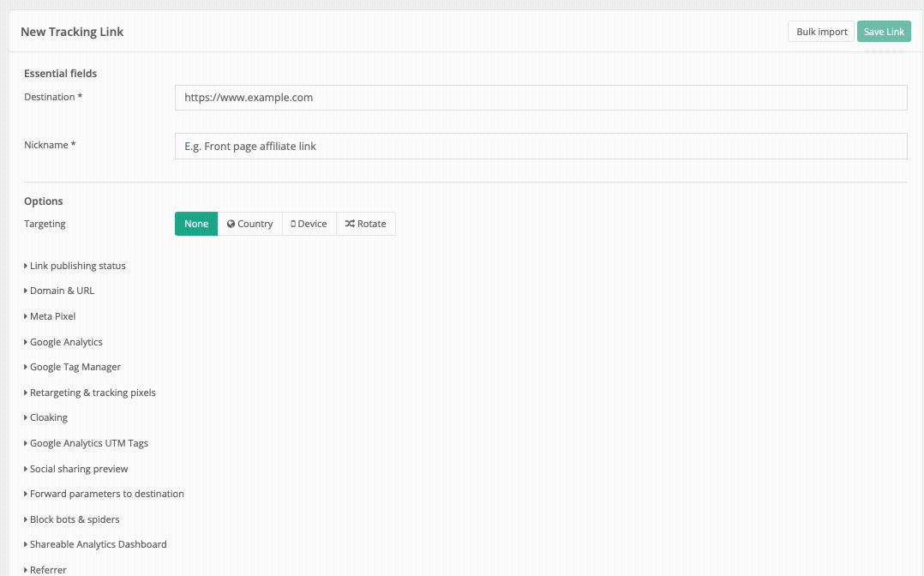This screenshot has width=924, height=576.
Task: Expand the Link publishing status section
Action: click(x=77, y=266)
